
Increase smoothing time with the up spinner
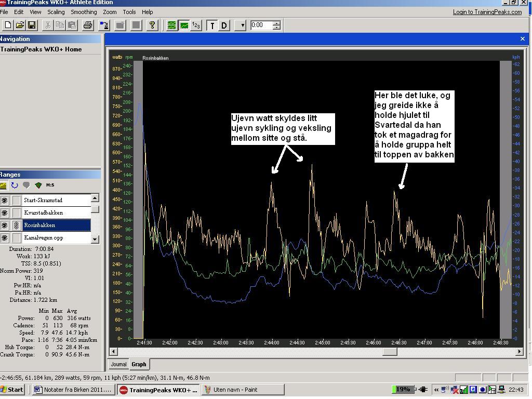coord(277,23)
